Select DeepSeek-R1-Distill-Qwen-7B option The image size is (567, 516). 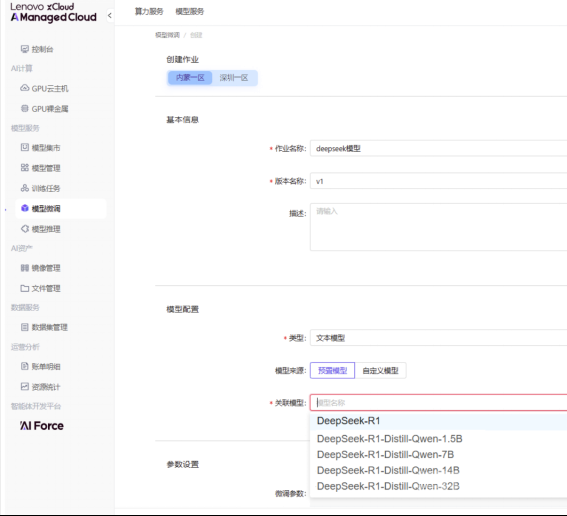tap(438, 455)
